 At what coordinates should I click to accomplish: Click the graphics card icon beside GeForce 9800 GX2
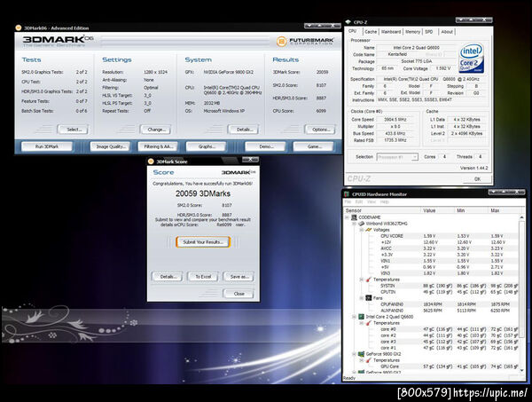click(x=362, y=354)
